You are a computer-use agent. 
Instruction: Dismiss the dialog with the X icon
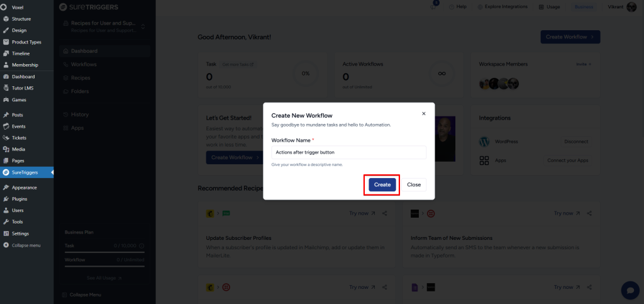point(423,114)
